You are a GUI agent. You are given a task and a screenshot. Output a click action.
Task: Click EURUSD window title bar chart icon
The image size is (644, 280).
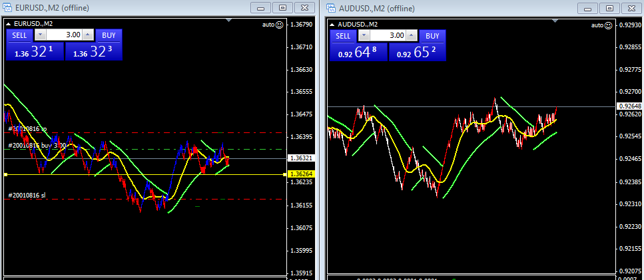pos(7,8)
